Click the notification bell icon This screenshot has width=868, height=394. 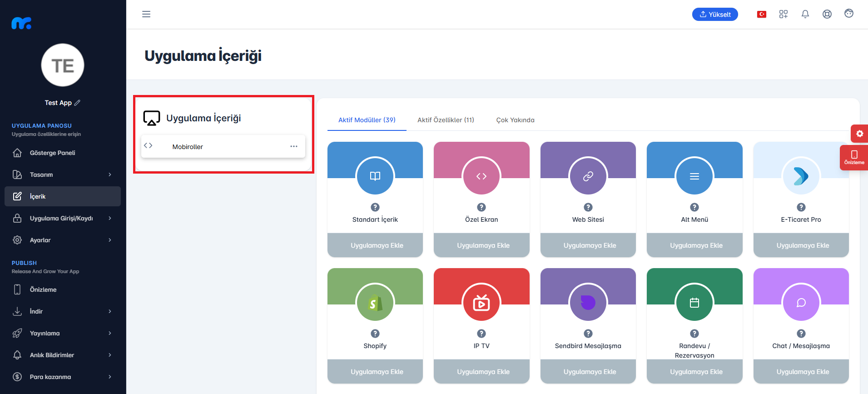click(x=805, y=14)
